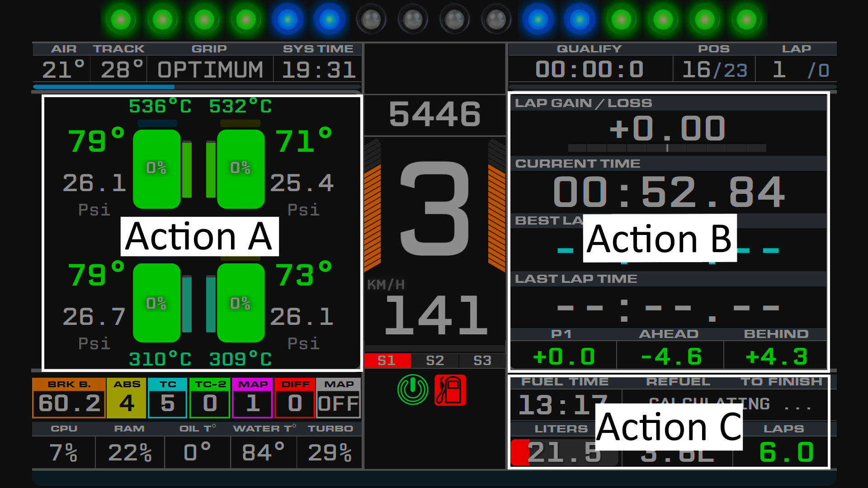The image size is (868, 488).
Task: Select the S1 sector indicator
Action: pos(387,361)
